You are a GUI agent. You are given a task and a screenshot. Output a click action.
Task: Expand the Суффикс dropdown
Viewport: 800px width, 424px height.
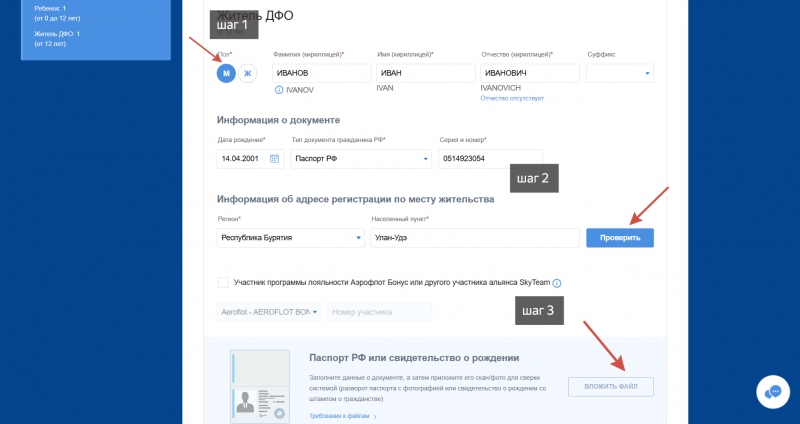(620, 73)
